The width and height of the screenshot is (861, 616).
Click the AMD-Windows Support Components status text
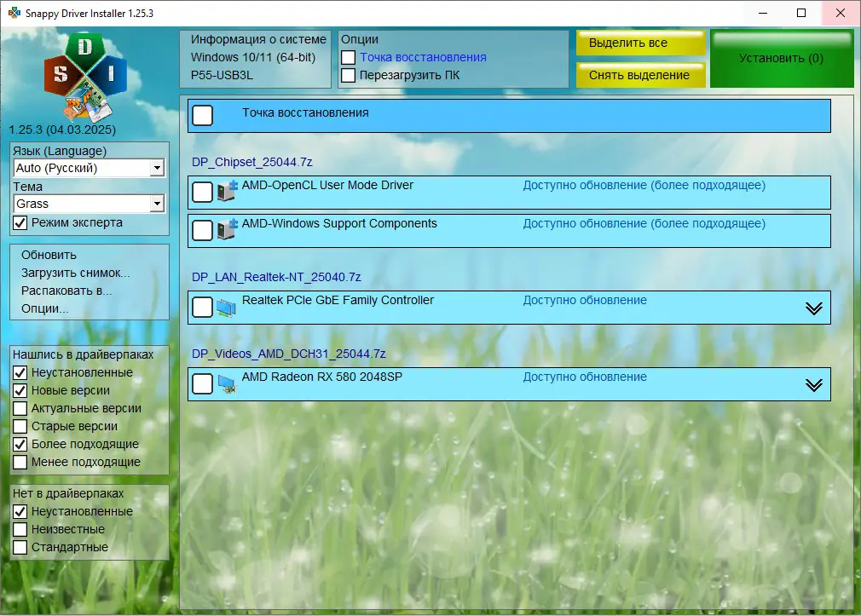[644, 223]
